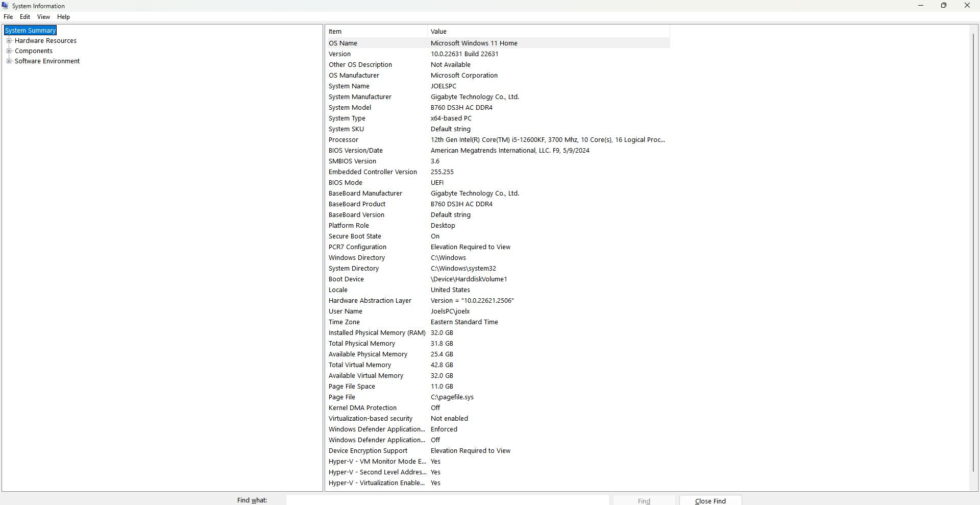
Task: Open the View menu
Action: tap(43, 17)
